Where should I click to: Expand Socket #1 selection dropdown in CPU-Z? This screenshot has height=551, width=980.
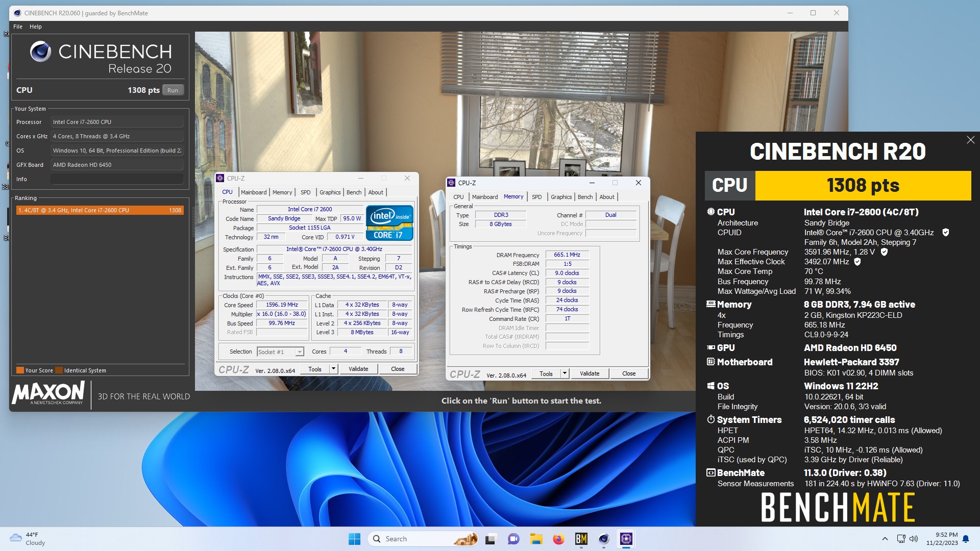300,352
